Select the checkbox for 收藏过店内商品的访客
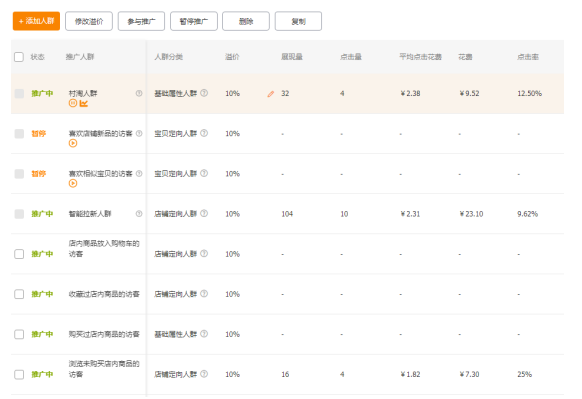The width and height of the screenshot is (582, 399). pos(19,294)
